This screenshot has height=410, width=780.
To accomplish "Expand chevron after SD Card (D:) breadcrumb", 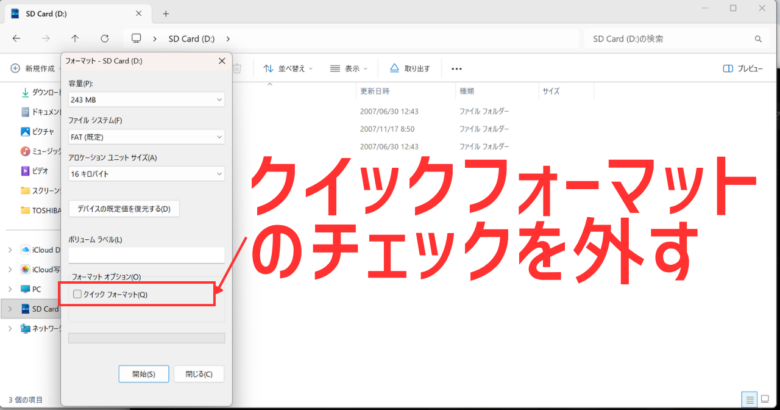I will 228,39.
